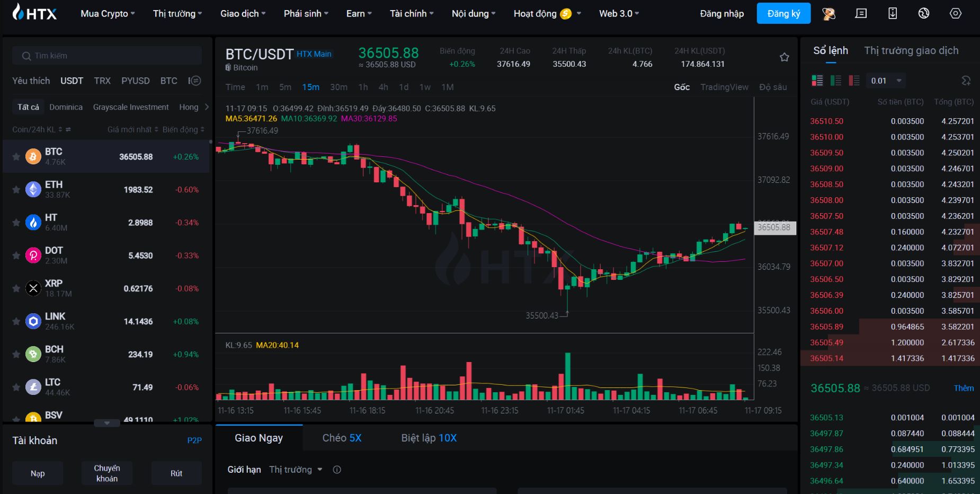
Task: Toggle favorite star for HT row
Action: coord(16,223)
